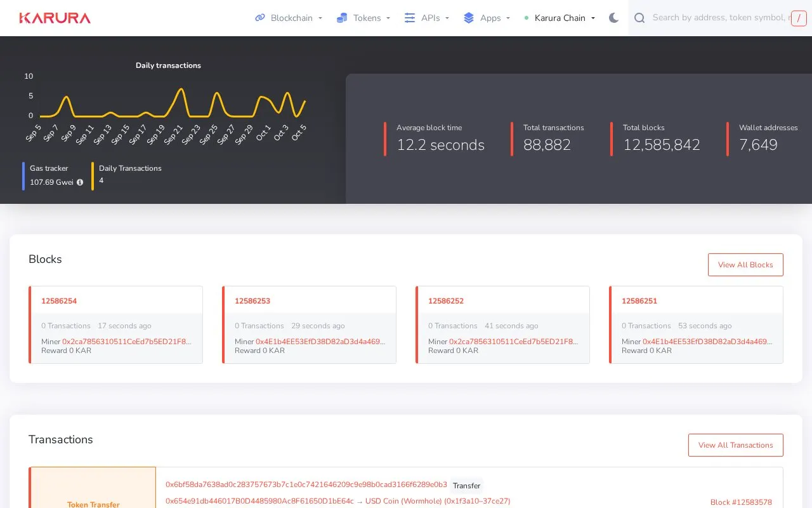The width and height of the screenshot is (812, 508).
Task: Click '41 seconds ago' timestamp
Action: [511, 326]
